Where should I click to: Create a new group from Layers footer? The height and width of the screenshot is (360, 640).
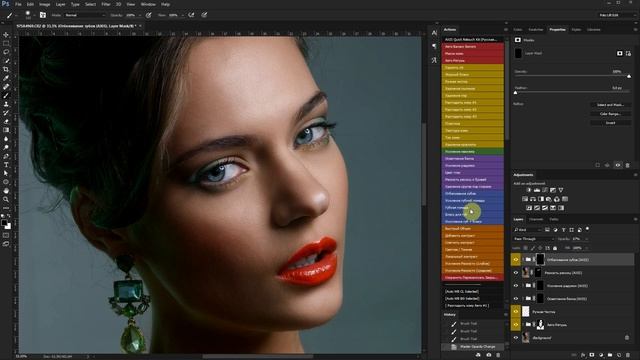tap(610, 355)
